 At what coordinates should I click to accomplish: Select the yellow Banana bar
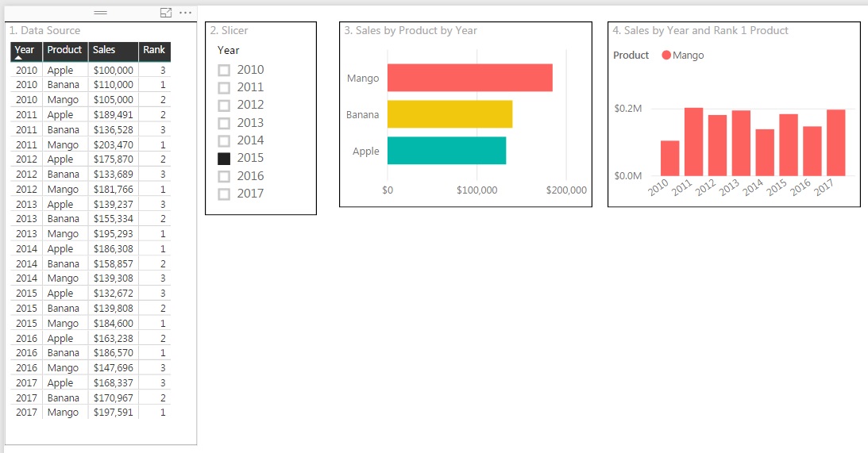point(449,114)
